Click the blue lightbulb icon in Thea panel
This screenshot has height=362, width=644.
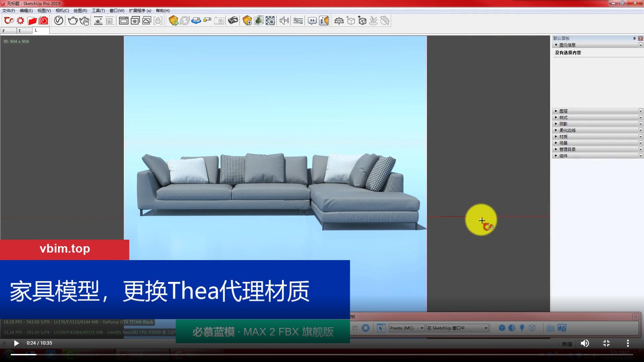click(x=522, y=328)
